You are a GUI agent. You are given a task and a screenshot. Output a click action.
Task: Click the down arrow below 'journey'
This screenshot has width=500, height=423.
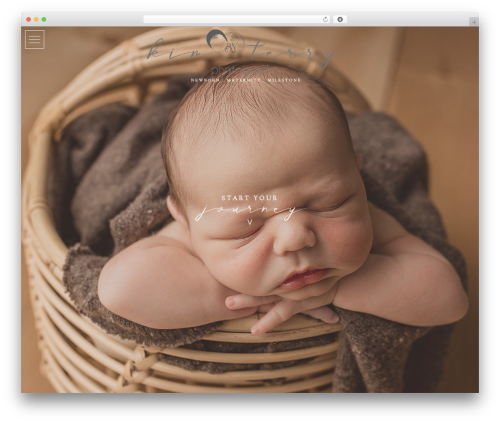pyautogui.click(x=250, y=222)
